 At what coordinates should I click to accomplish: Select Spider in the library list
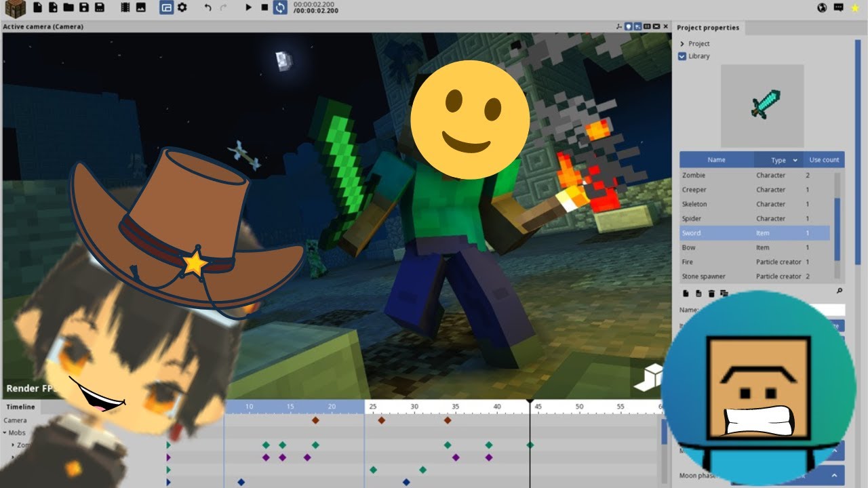pyautogui.click(x=755, y=219)
